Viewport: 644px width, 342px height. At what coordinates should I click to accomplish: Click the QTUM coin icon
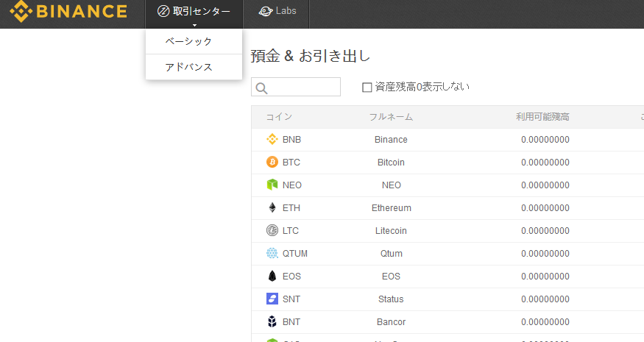[272, 253]
